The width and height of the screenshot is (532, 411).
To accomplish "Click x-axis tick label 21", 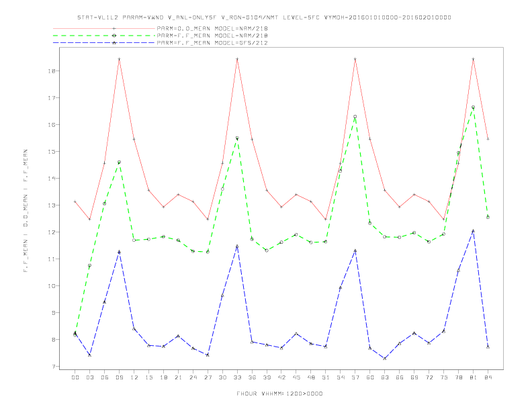I will pyautogui.click(x=178, y=377).
